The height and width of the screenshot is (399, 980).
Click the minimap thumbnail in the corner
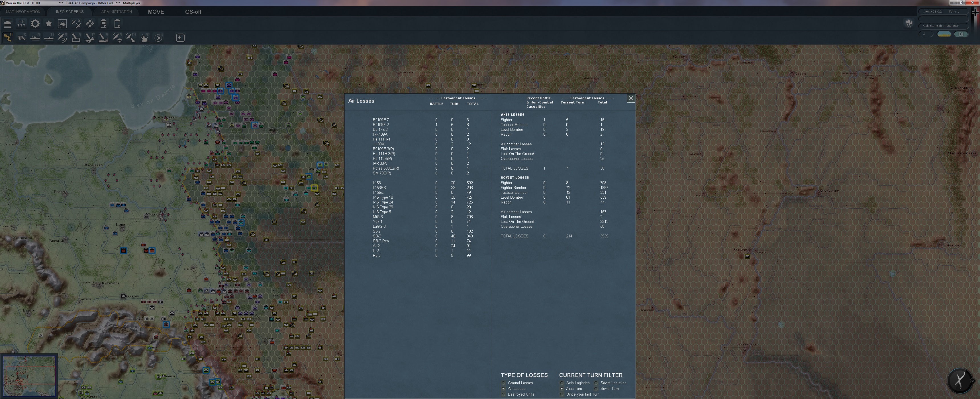[29, 376]
